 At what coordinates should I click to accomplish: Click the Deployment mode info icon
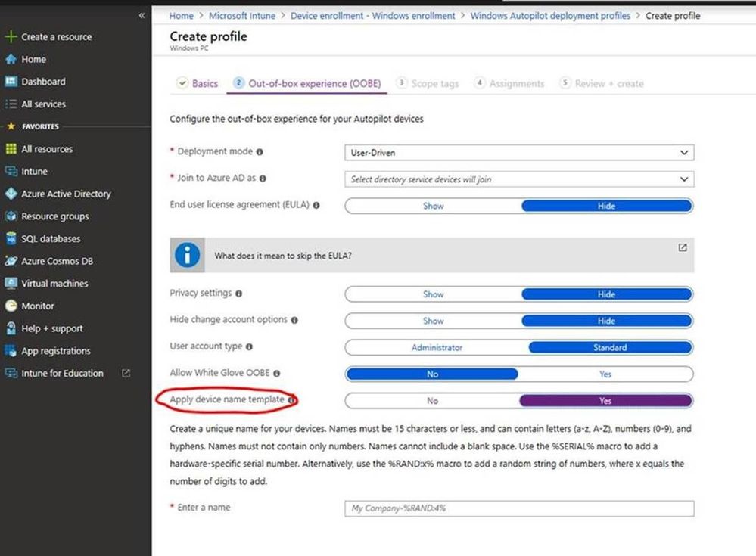tap(260, 152)
